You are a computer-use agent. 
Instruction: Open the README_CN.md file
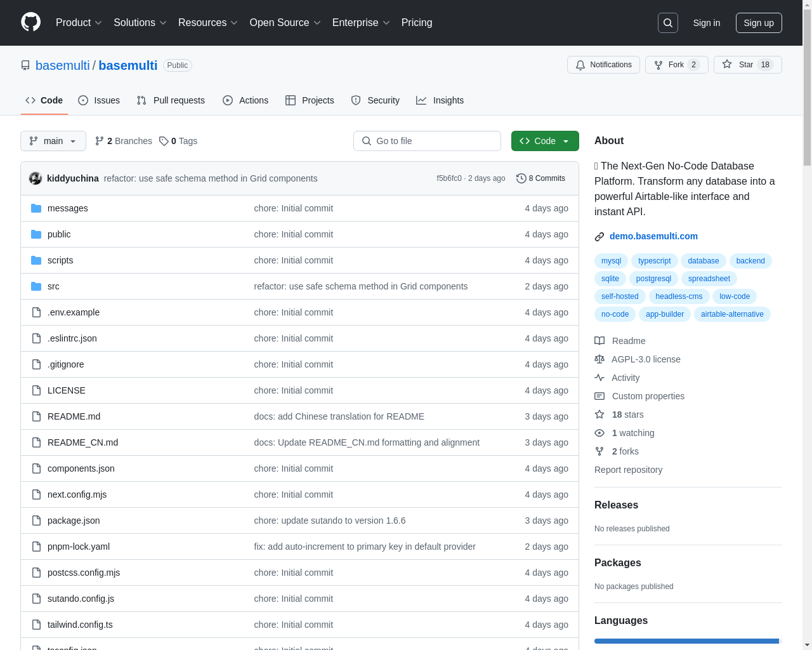click(x=82, y=442)
